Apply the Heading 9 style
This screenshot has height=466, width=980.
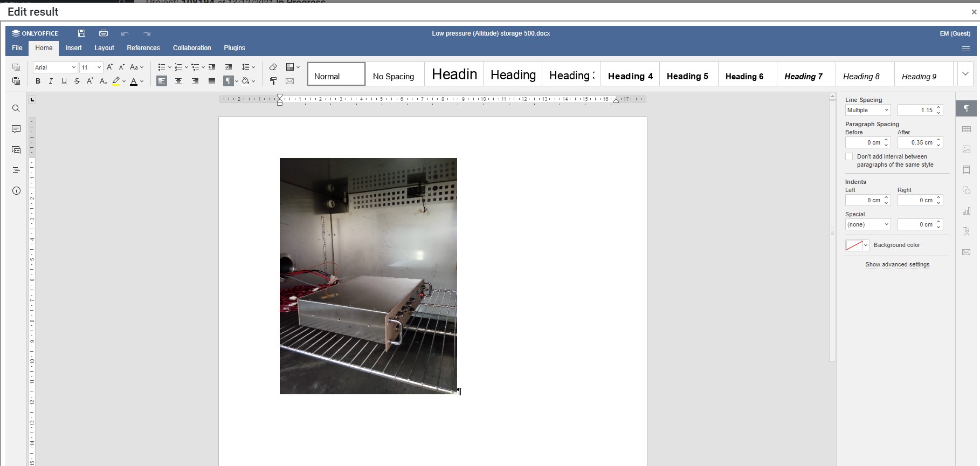coord(923,74)
